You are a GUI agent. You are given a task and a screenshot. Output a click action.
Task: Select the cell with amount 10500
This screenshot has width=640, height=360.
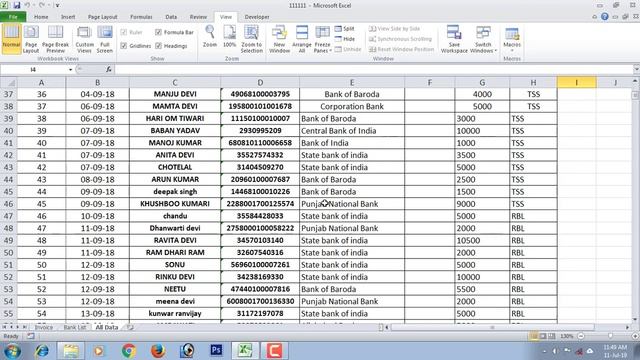click(482, 240)
